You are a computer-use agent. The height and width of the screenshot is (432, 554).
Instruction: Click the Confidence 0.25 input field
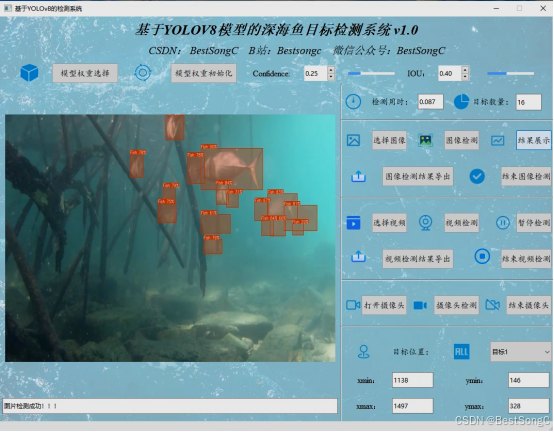coord(316,73)
